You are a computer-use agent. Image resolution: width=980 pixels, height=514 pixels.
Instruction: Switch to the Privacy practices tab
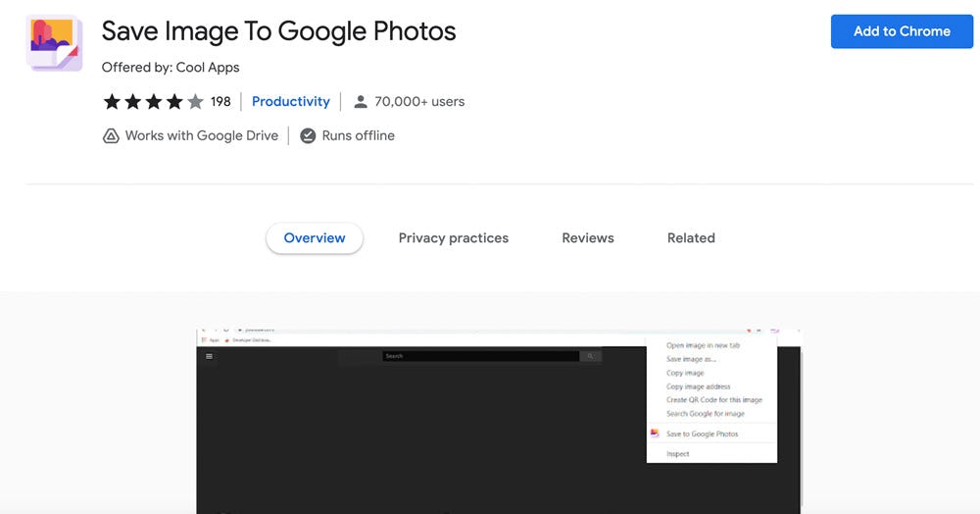point(453,238)
